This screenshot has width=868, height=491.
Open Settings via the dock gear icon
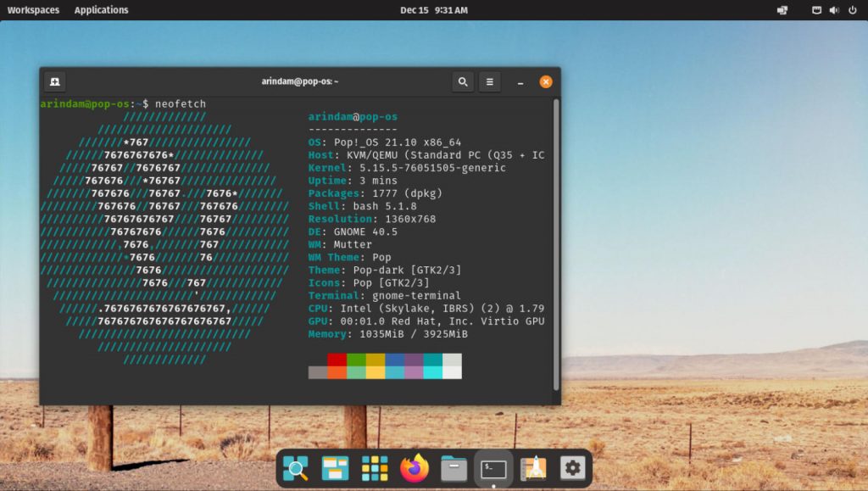pyautogui.click(x=572, y=468)
